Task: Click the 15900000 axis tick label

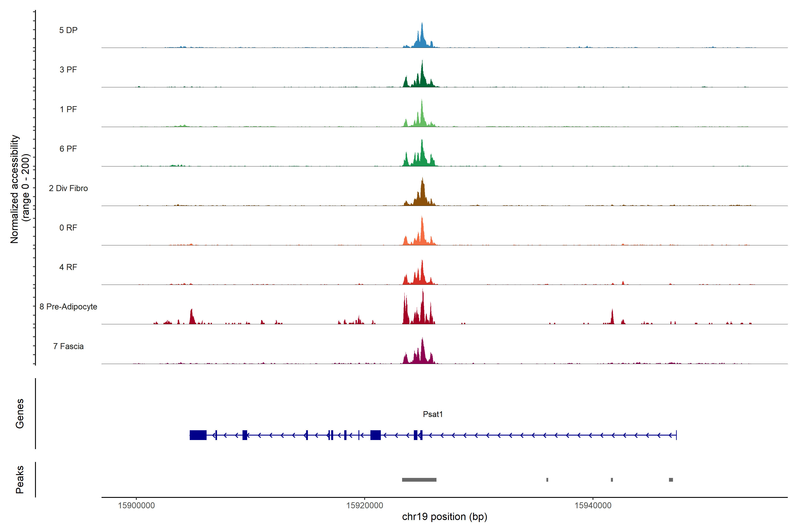Action: point(136,506)
